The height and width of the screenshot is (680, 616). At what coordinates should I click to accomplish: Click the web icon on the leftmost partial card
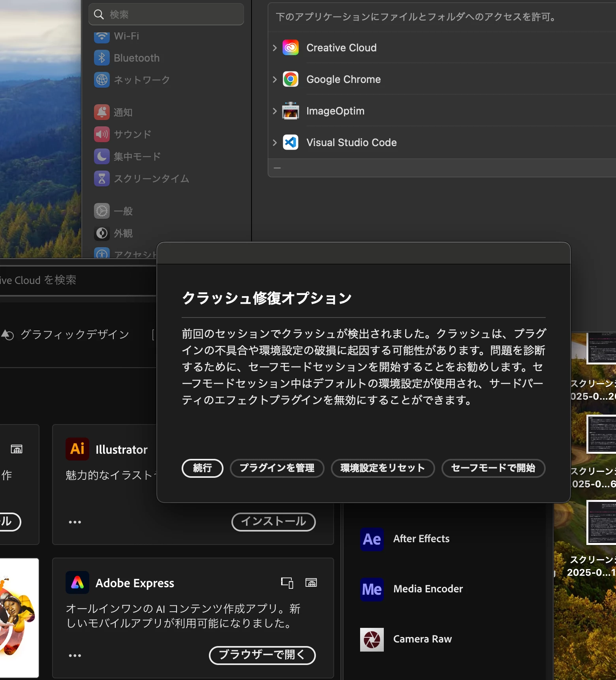tap(17, 449)
